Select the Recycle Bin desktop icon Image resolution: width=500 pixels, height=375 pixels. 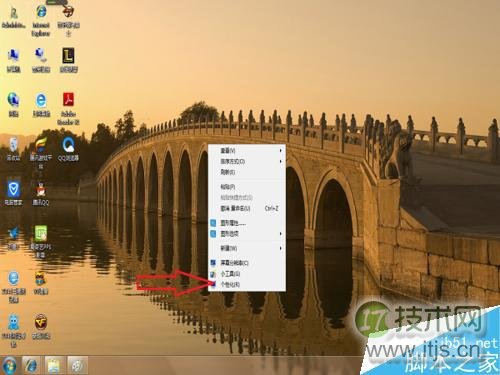(13, 149)
